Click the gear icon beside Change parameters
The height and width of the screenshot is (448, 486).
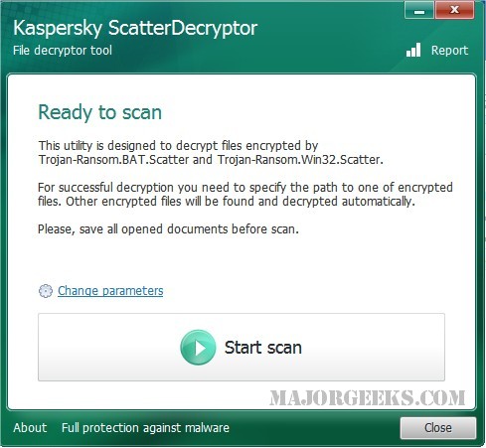(x=46, y=291)
